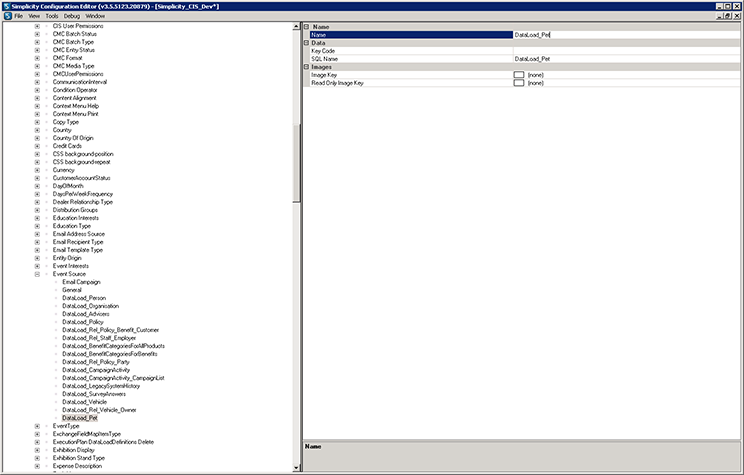Viewport: 744px width, 475px height.
Task: Select ExecutionPlan DataLoadDefinitions Delete item
Action: point(103,442)
